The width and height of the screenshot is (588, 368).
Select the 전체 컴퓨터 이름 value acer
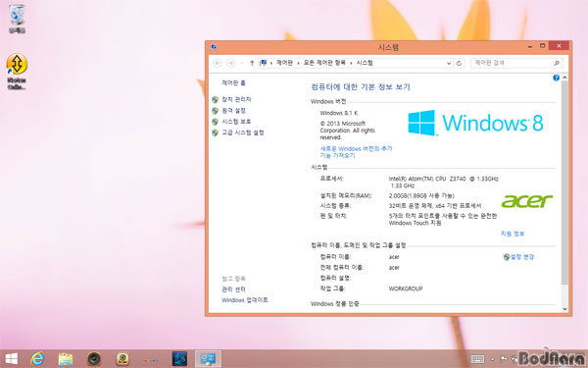pyautogui.click(x=394, y=268)
